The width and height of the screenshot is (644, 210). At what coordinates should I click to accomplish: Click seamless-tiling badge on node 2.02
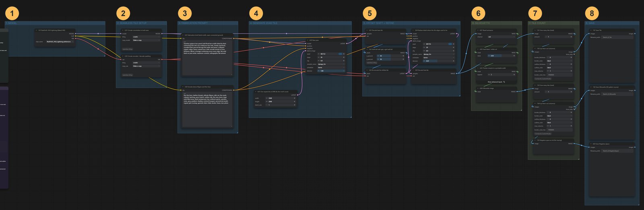click(128, 75)
